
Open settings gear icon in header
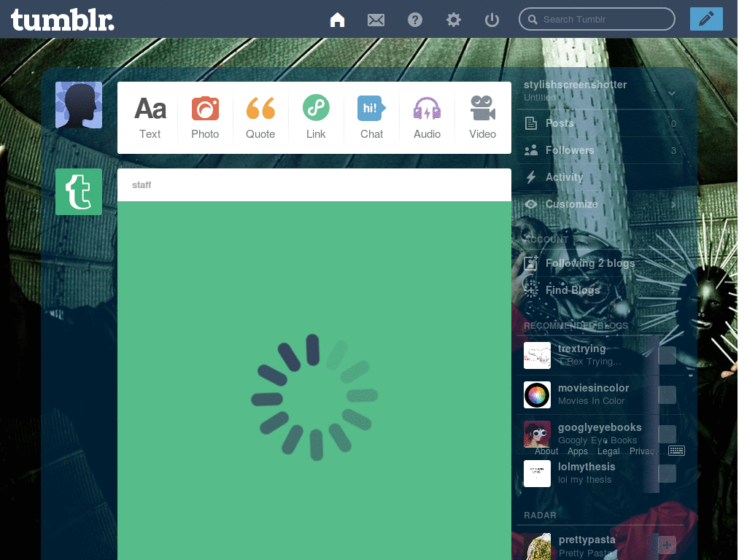click(x=454, y=20)
